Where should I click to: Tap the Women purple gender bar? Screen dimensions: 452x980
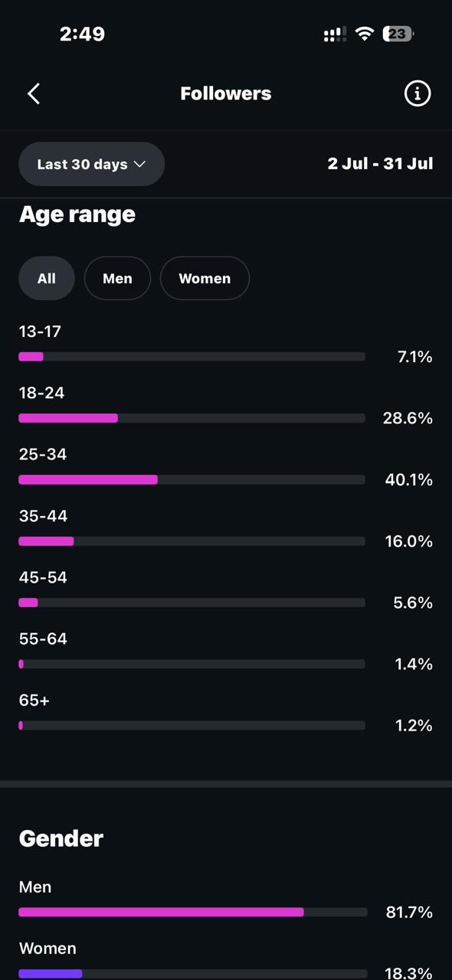click(51, 974)
